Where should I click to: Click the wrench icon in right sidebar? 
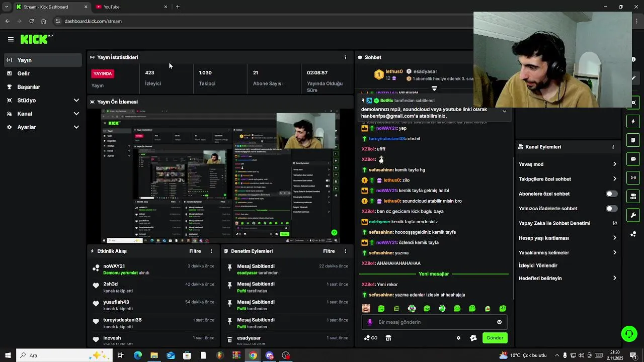coord(633,215)
